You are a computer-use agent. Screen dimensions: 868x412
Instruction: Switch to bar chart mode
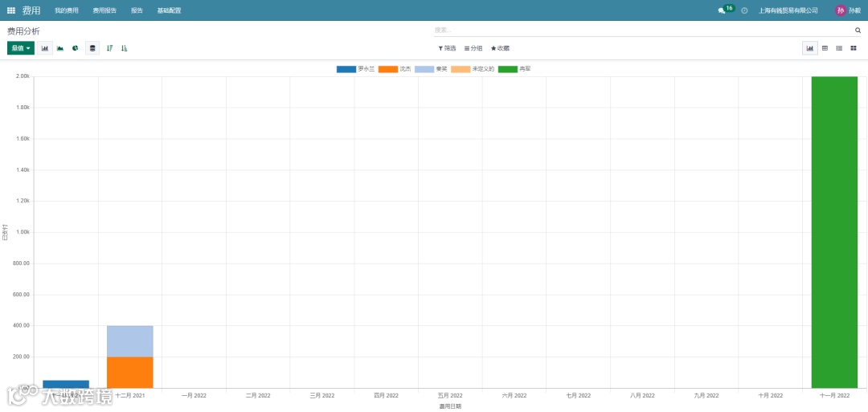point(45,48)
